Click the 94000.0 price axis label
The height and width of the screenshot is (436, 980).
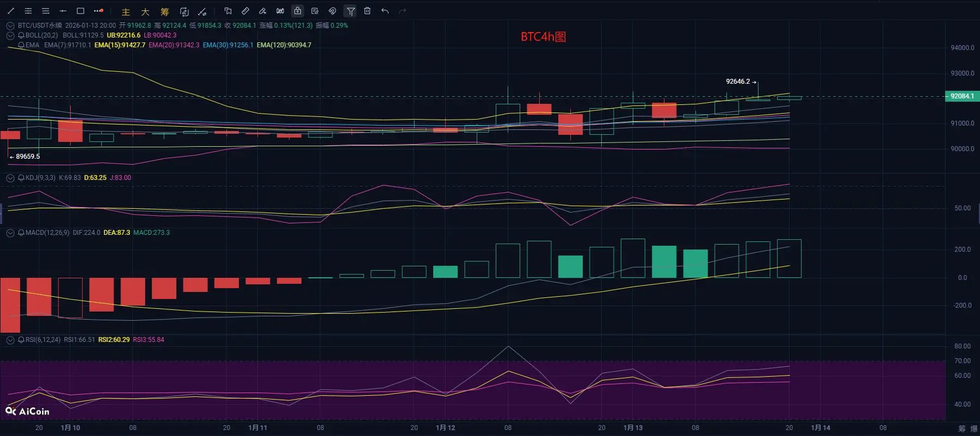coord(962,48)
